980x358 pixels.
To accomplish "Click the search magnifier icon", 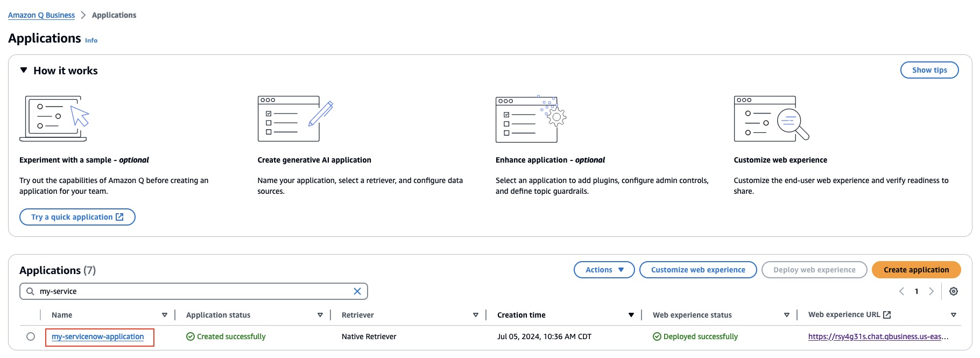I will pos(30,291).
